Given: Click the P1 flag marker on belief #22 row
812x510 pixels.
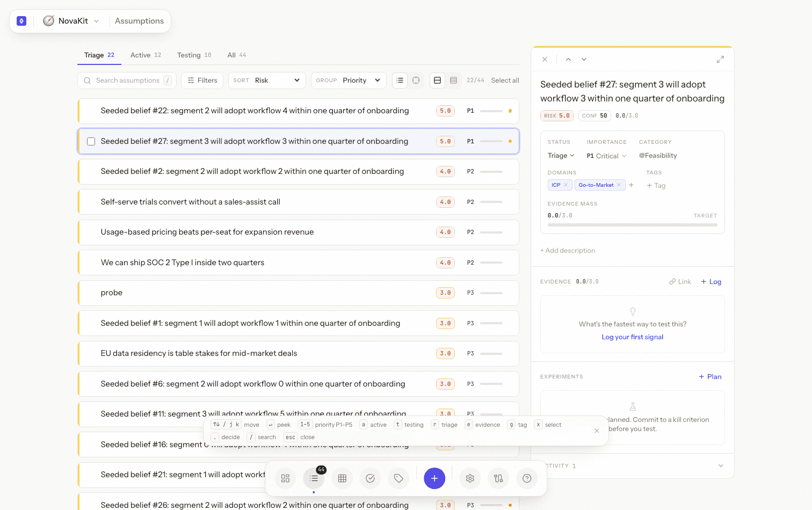Looking at the screenshot, I should [510, 111].
